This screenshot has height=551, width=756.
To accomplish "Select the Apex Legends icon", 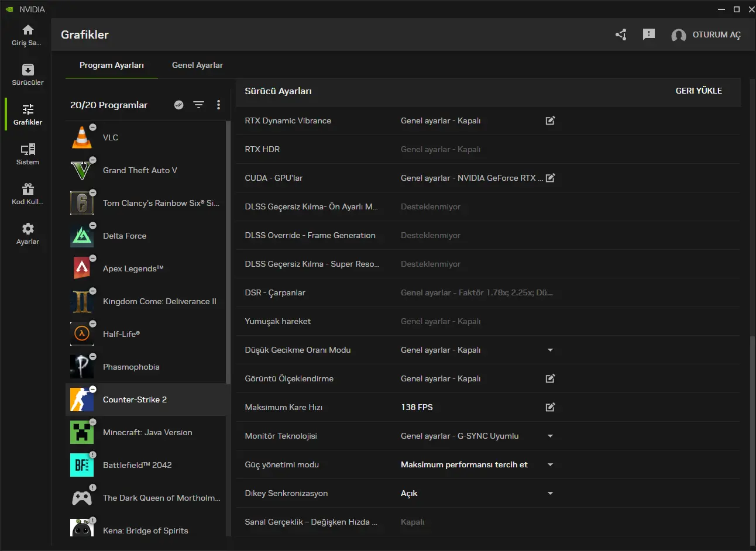I will [x=82, y=268].
